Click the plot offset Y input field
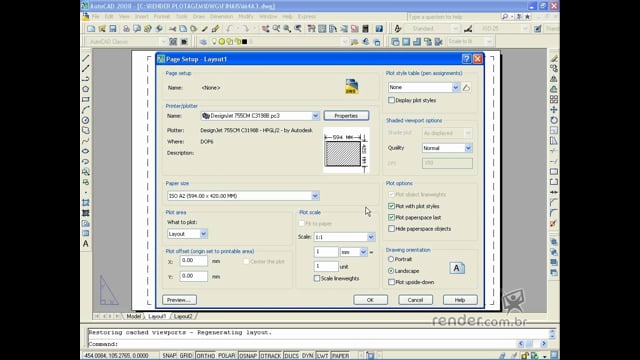Screen dimensions: 640x360 pyautogui.click(x=193, y=276)
